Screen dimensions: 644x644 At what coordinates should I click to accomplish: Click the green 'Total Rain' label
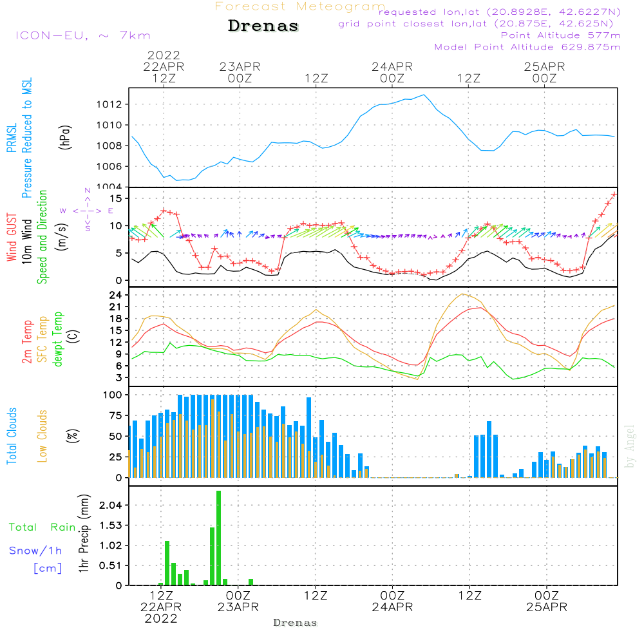(x=43, y=527)
